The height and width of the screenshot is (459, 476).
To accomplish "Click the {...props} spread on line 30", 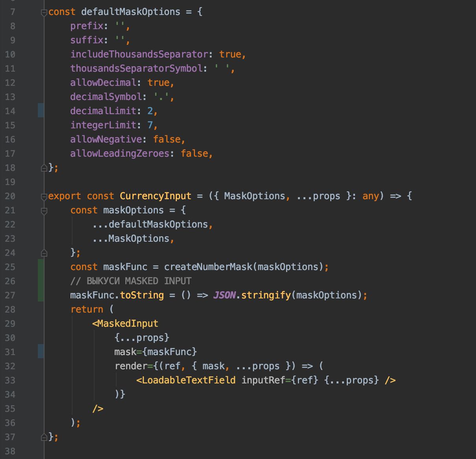I will pos(142,338).
